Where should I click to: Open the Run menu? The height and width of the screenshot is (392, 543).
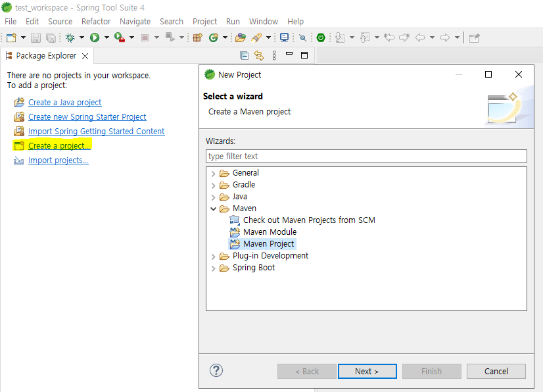(x=233, y=22)
